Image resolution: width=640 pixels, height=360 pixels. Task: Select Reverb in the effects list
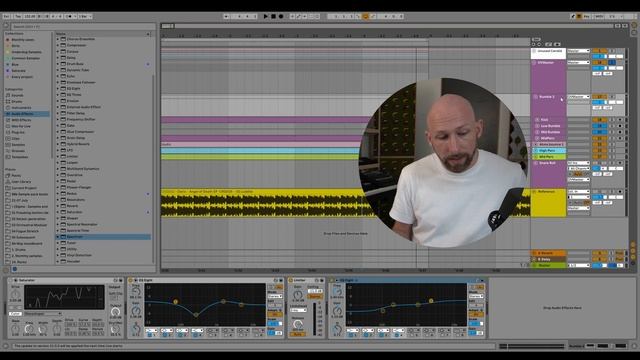pyautogui.click(x=72, y=206)
